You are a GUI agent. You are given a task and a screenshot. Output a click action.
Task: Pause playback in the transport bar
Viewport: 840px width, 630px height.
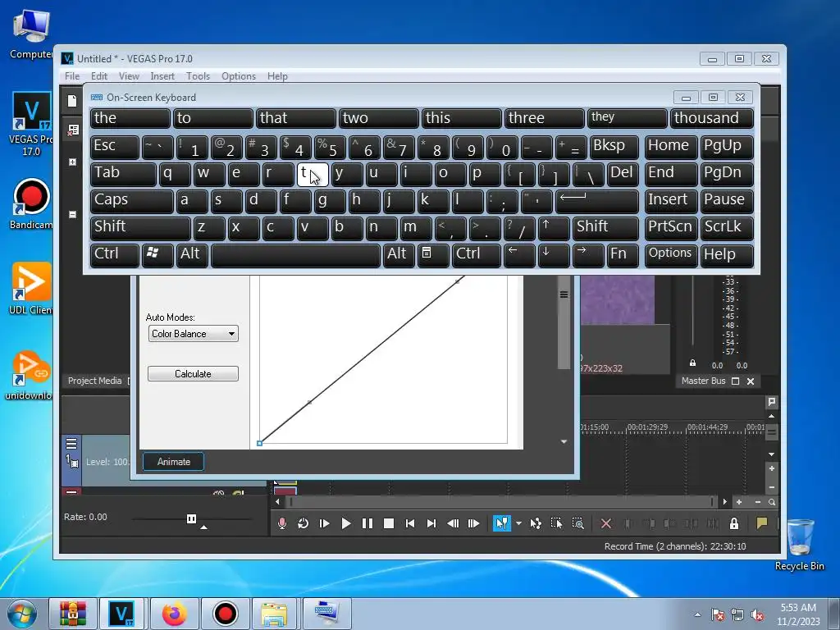(x=367, y=523)
